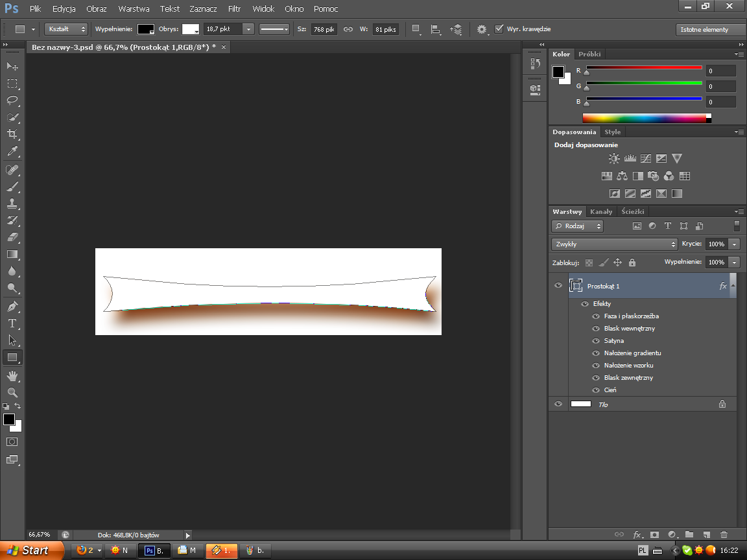Link width and height chain icon
747x560 pixels.
pyautogui.click(x=348, y=29)
